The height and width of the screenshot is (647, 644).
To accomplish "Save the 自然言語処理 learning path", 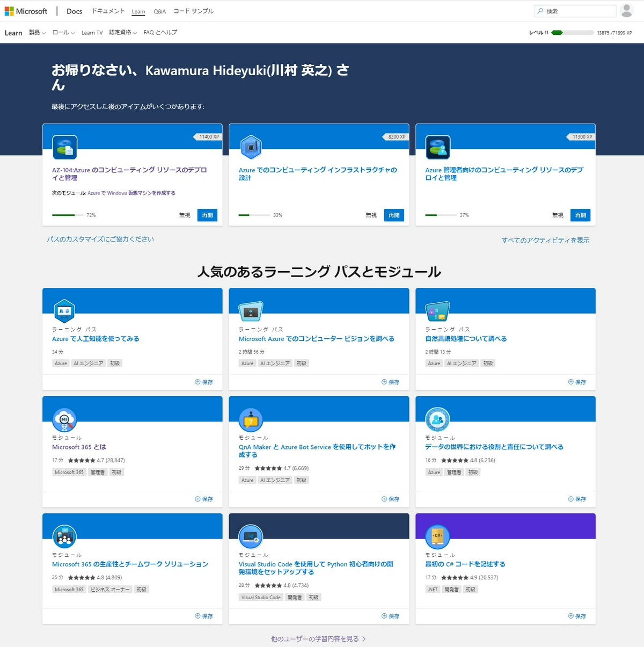I will click(x=577, y=382).
